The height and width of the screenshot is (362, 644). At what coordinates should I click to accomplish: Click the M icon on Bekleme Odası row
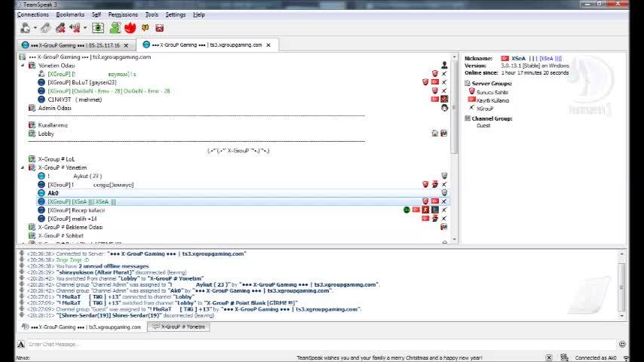[444, 227]
